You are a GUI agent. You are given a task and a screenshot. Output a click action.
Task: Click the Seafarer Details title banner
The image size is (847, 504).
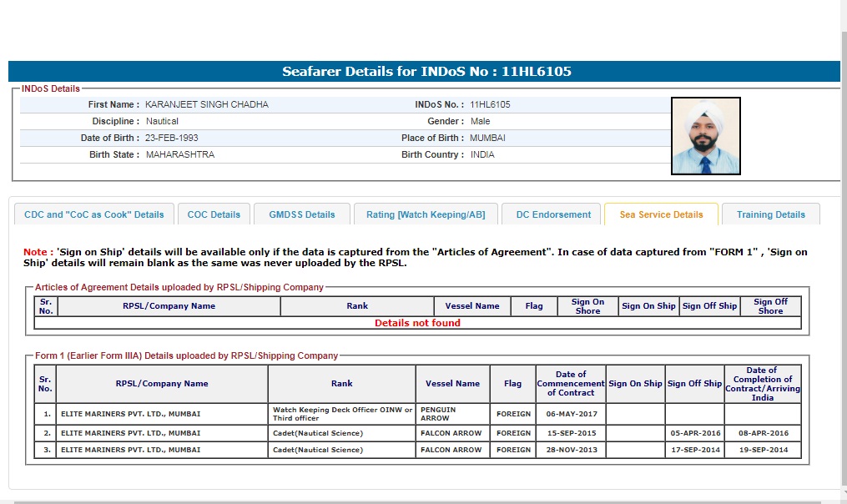[x=426, y=72]
